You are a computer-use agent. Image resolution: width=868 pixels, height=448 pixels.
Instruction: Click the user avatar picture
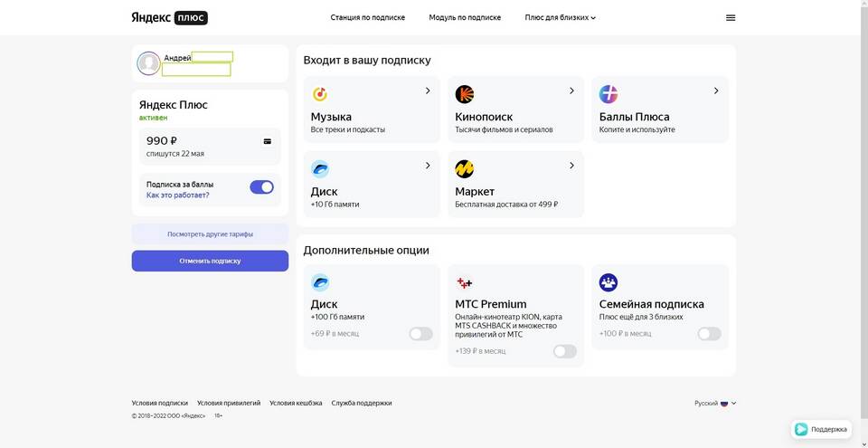tap(148, 63)
